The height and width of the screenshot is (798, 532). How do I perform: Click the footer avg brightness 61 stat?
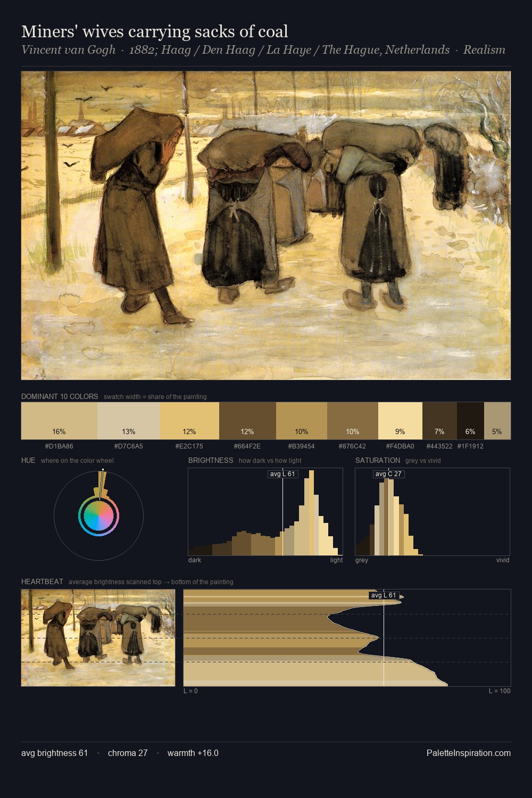(x=54, y=753)
